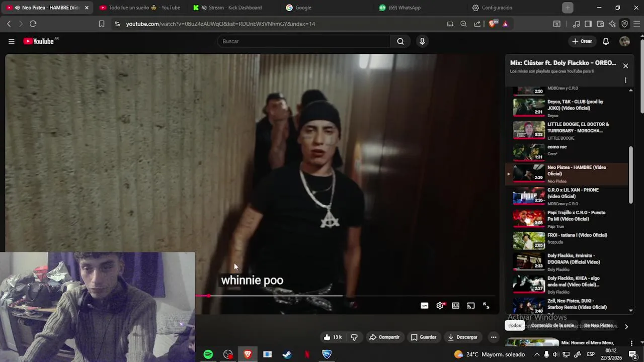The height and width of the screenshot is (362, 644).
Task: Open more actions ellipsis under video
Action: click(494, 337)
